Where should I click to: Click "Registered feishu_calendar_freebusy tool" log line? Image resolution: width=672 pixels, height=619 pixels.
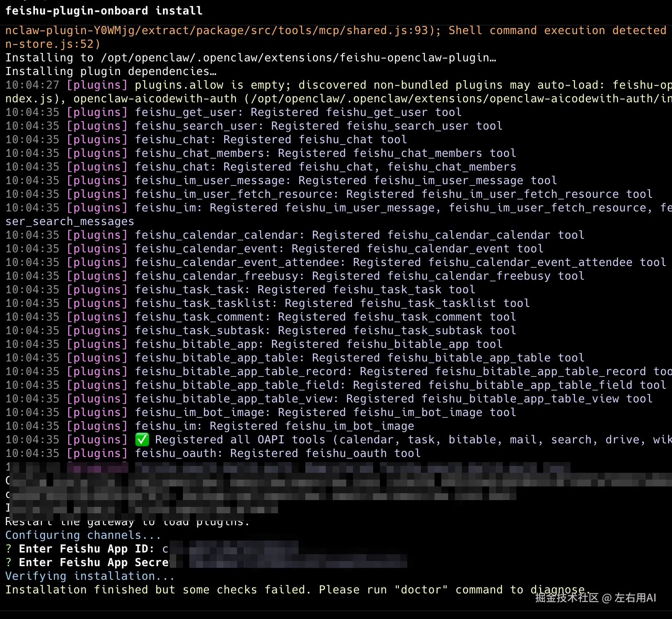[x=295, y=276]
